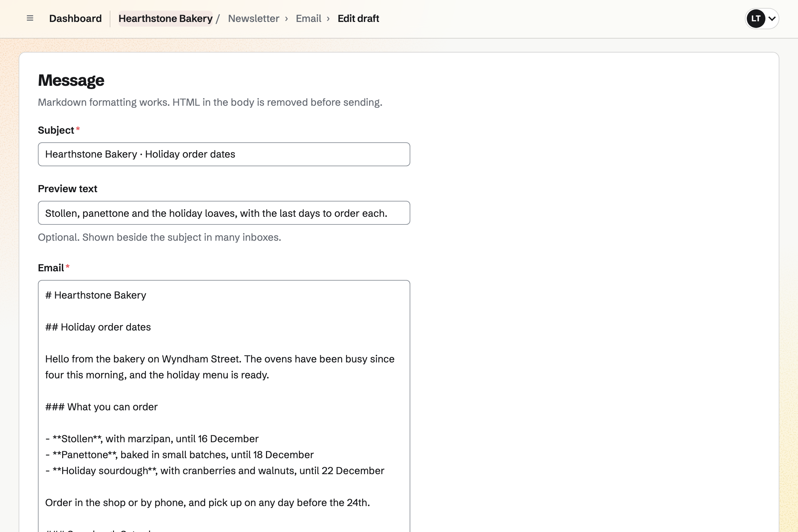This screenshot has height=532, width=798.
Task: Place cursor on the Holiday sourdough line
Action: (x=215, y=470)
